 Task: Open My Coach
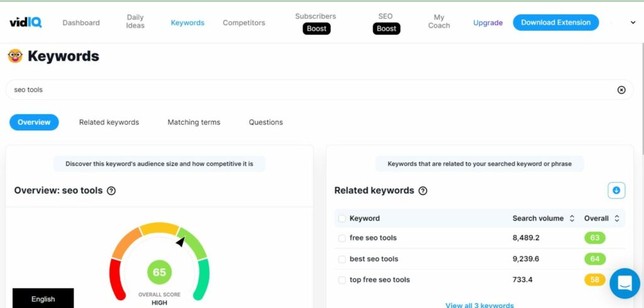coord(439,21)
